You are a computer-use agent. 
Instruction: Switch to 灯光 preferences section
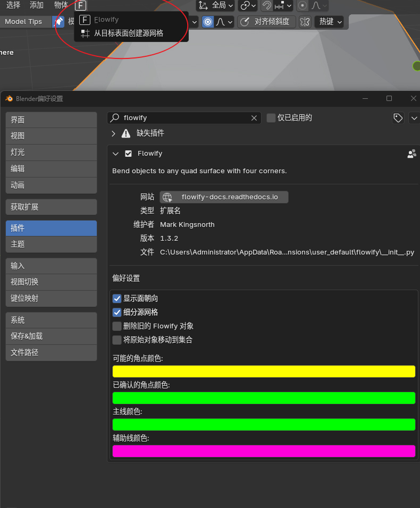[51, 153]
